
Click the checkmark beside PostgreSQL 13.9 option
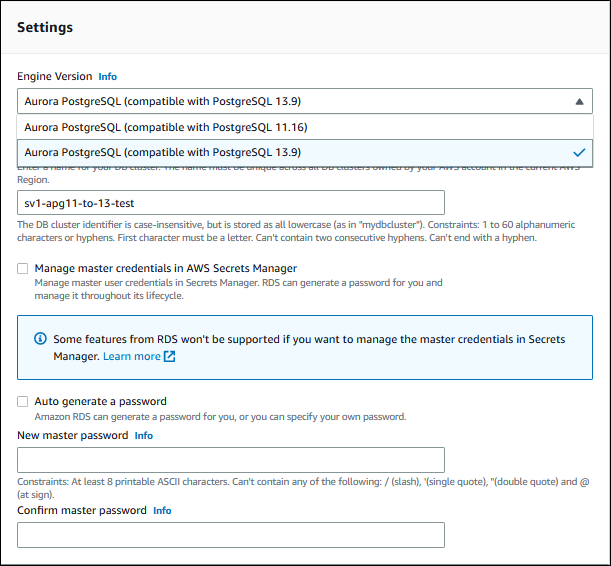point(578,152)
